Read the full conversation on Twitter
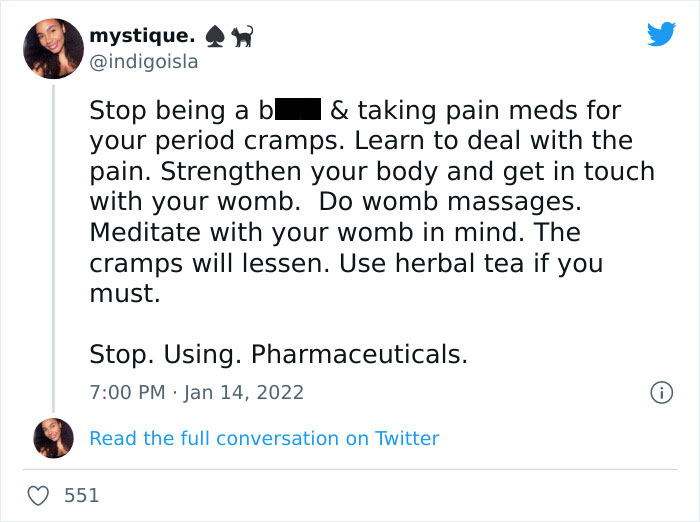The image size is (700, 522). pos(264,438)
